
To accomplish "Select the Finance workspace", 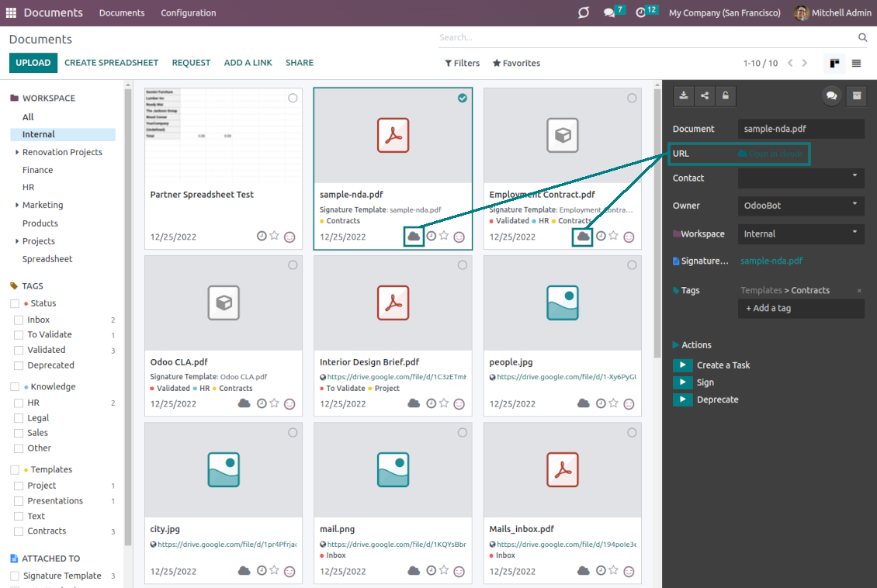I will (37, 170).
